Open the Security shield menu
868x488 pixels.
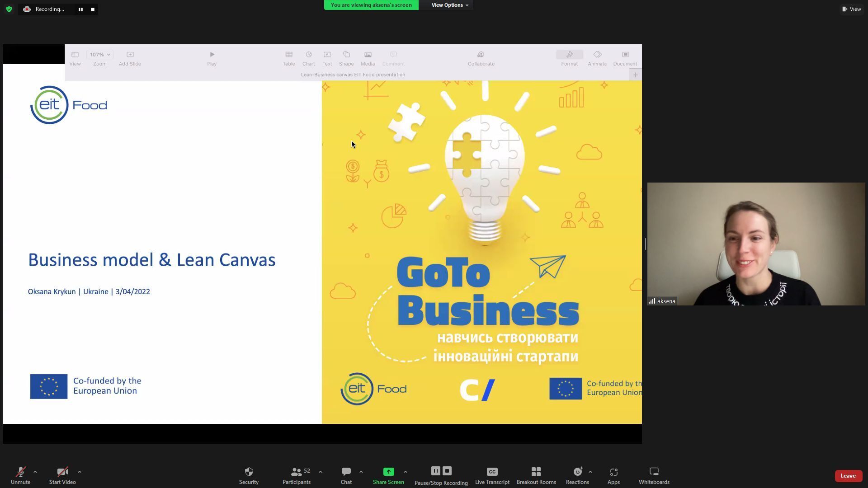point(249,476)
